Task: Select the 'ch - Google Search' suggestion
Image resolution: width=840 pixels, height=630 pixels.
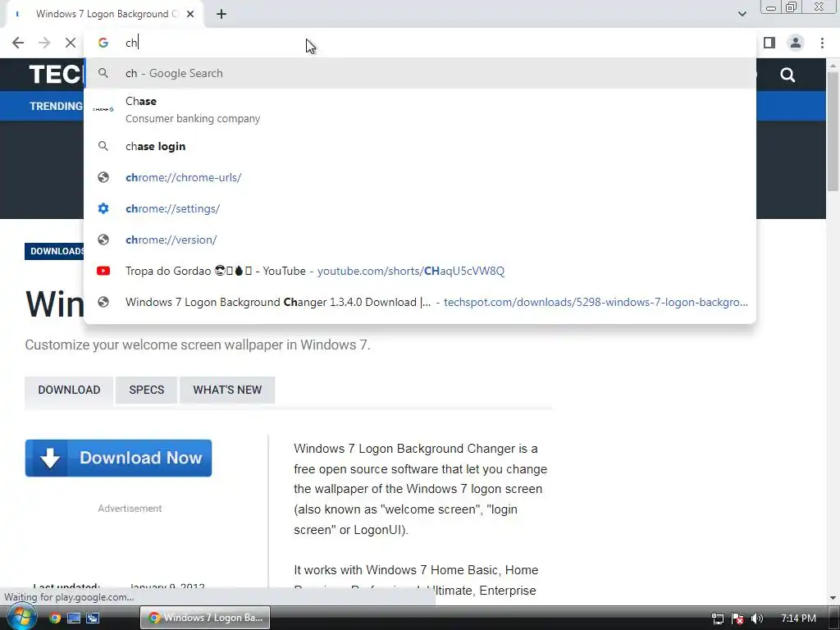Action: click(420, 73)
